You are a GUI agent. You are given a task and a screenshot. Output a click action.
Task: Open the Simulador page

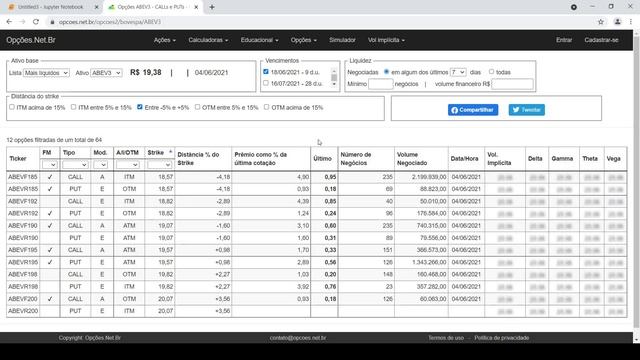coord(342,40)
